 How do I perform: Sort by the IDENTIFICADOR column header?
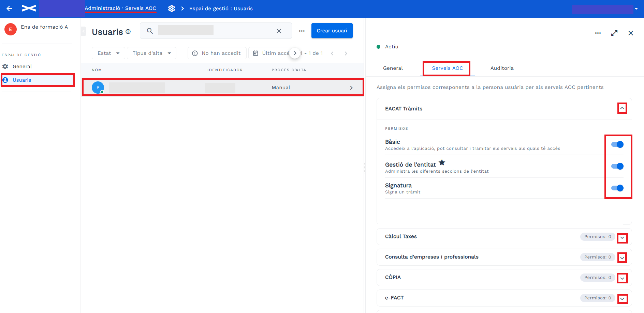[x=225, y=70]
